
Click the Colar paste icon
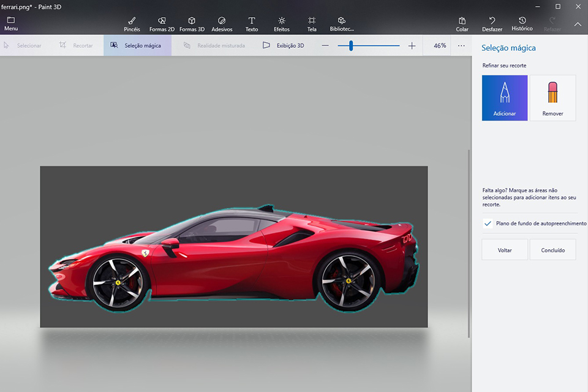tap(462, 24)
